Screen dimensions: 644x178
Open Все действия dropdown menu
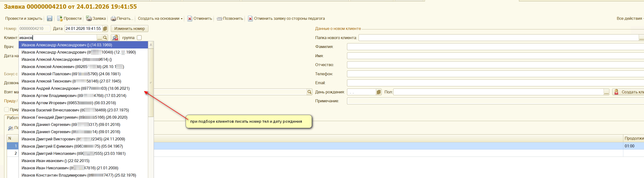[x=630, y=19]
